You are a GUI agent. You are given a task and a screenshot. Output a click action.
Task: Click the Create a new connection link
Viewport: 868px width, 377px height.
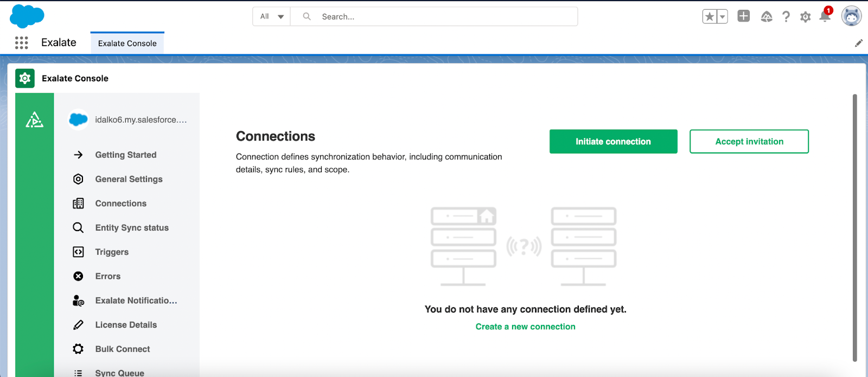coord(525,327)
